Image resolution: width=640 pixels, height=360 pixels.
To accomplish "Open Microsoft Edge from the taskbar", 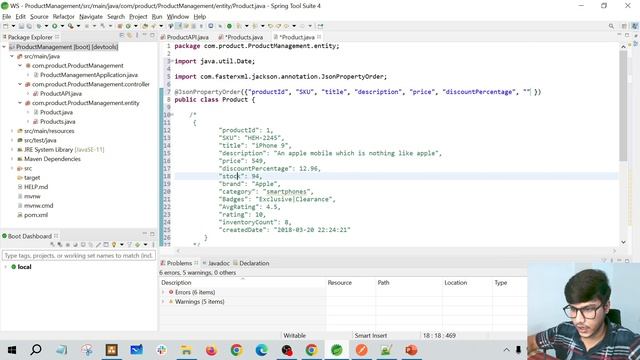I will coord(261,350).
